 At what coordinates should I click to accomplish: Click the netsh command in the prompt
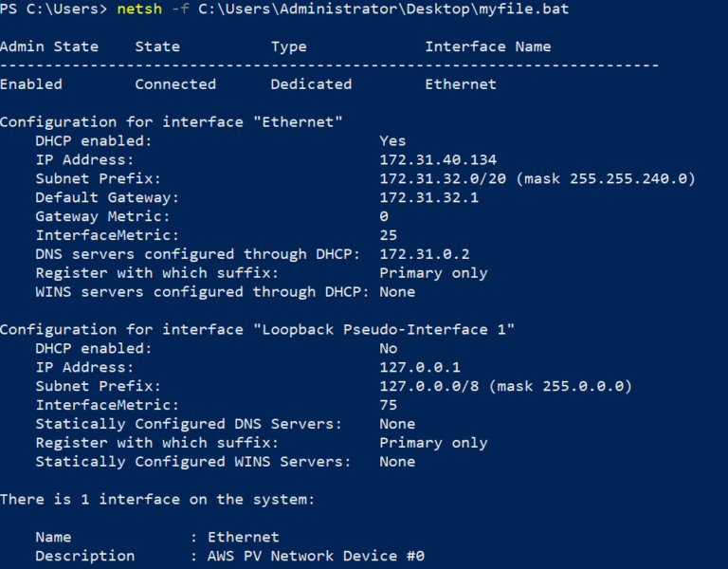(139, 9)
